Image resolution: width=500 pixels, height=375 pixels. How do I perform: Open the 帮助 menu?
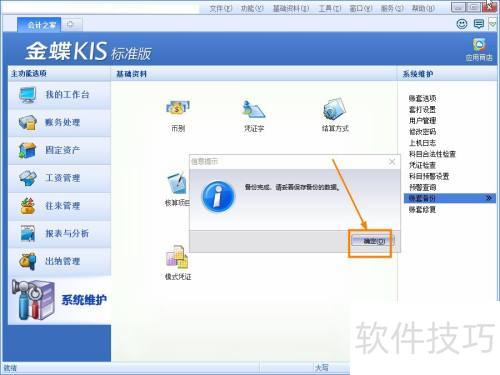(x=423, y=8)
